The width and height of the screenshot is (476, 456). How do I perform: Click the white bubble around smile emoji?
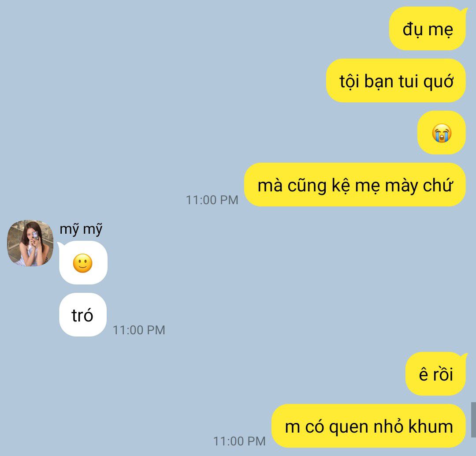83,263
